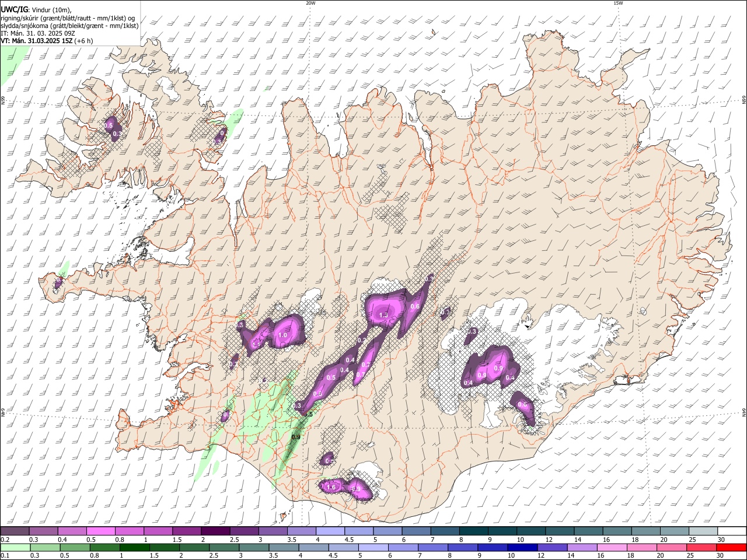
Task: Pick the darkest green lower swatch between 1 and 1.5
Action: tap(134, 547)
